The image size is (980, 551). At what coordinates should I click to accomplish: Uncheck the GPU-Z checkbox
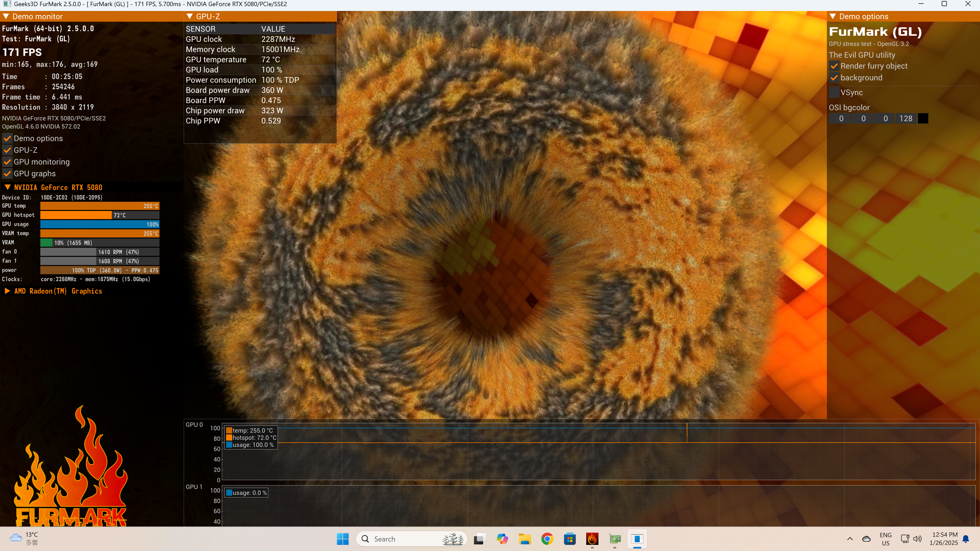[x=7, y=150]
